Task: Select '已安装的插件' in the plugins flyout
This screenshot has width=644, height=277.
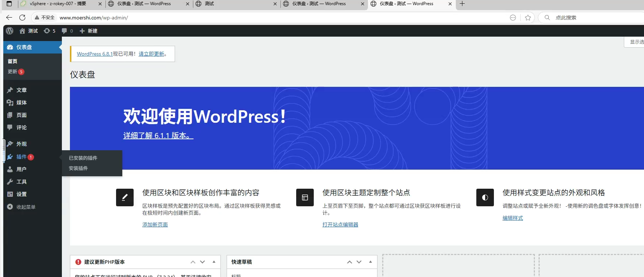Action: pos(83,158)
